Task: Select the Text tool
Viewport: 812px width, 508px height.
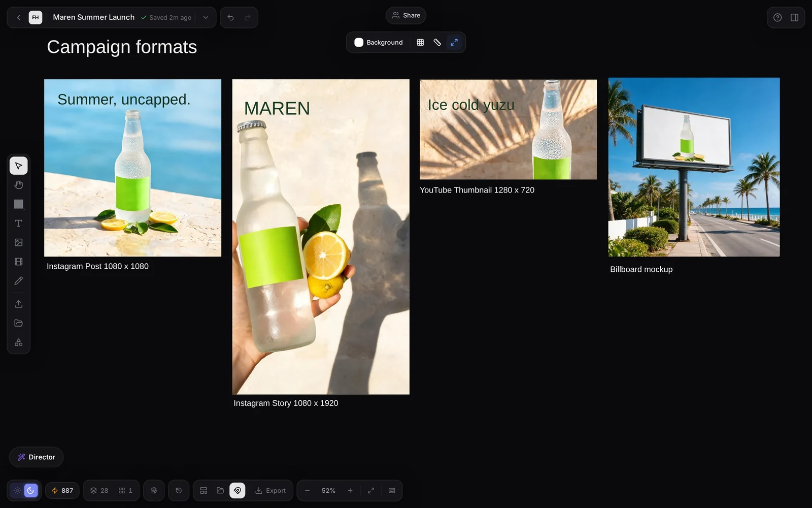Action: pos(19,224)
